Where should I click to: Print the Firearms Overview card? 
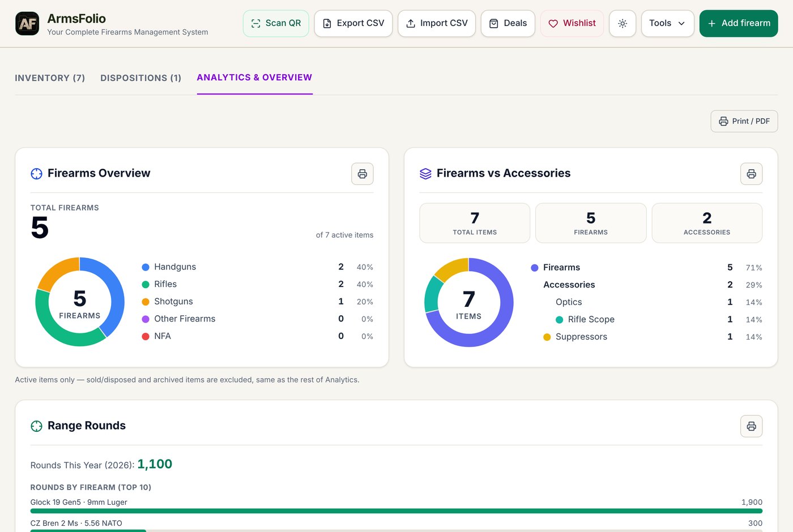click(363, 174)
